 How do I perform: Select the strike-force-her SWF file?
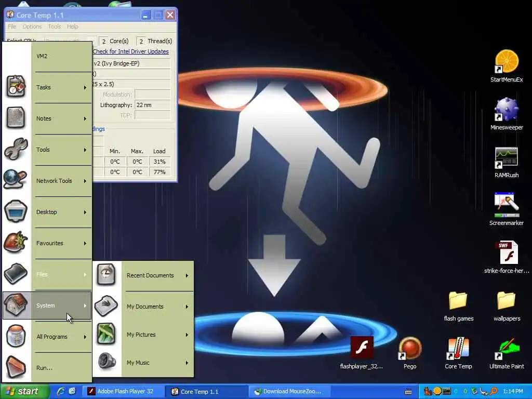point(507,257)
